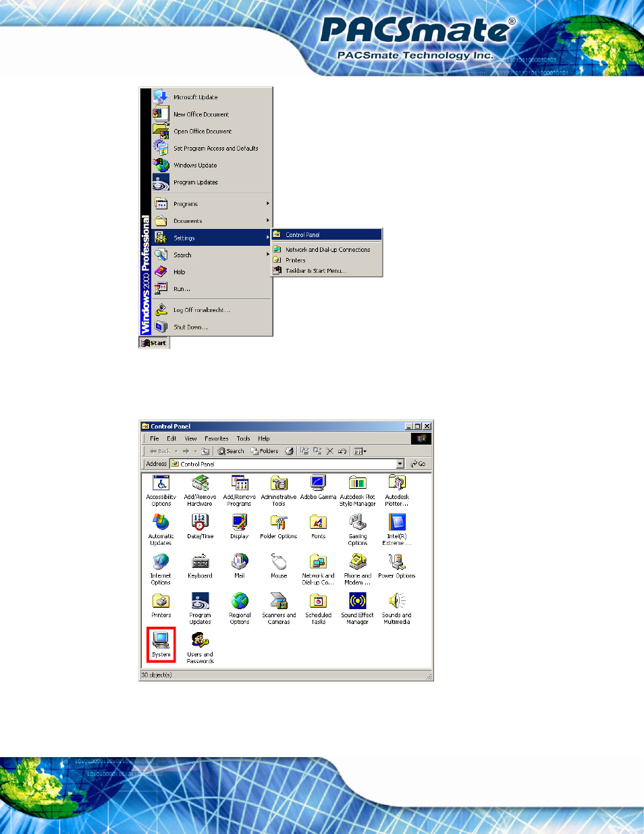The height and width of the screenshot is (834, 644).
Task: Open the Administrative Tools icon
Action: click(279, 491)
